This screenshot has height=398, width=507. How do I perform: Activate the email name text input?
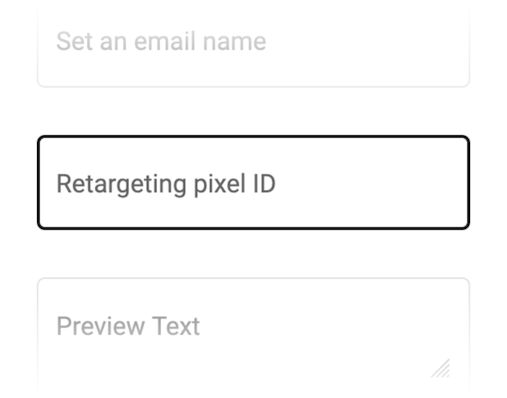tap(254, 43)
